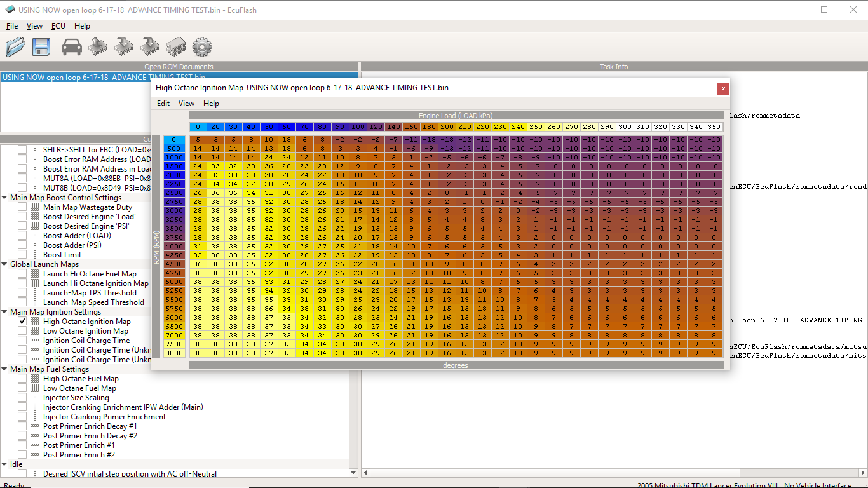Click the Save ROM floppy disk icon
The width and height of the screenshot is (868, 488).
point(41,46)
